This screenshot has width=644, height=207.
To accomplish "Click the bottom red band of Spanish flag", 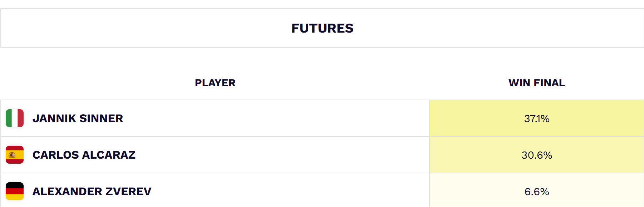I will pos(15,162).
